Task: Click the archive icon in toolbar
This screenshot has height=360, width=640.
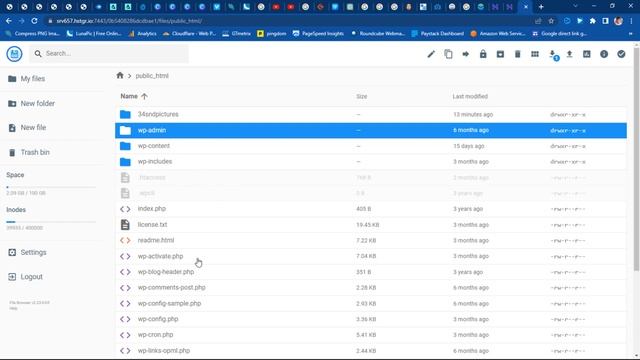Action: pos(500,54)
